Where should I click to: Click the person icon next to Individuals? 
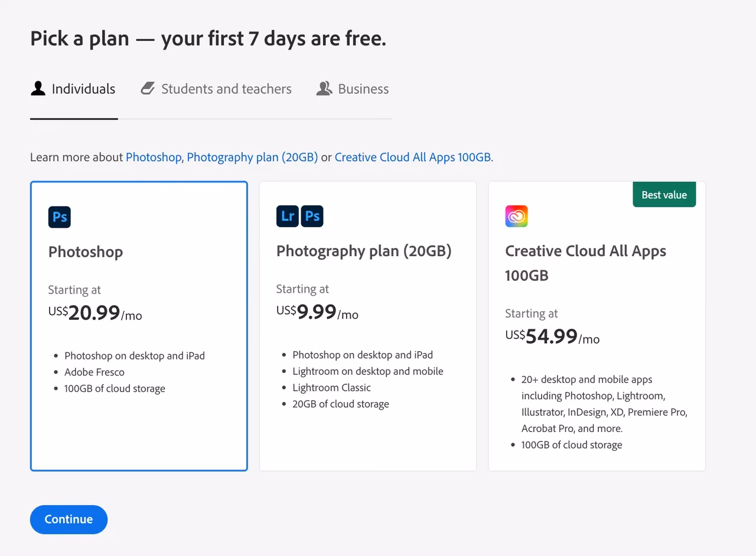[38, 88]
